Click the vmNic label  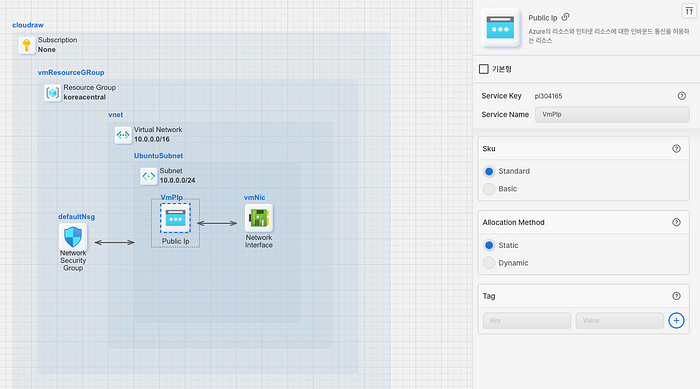[x=254, y=197]
